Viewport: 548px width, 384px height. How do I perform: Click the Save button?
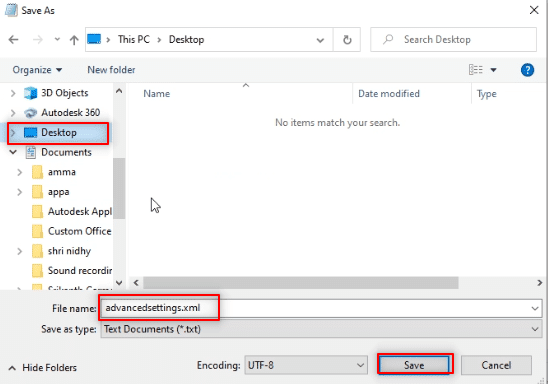click(414, 365)
